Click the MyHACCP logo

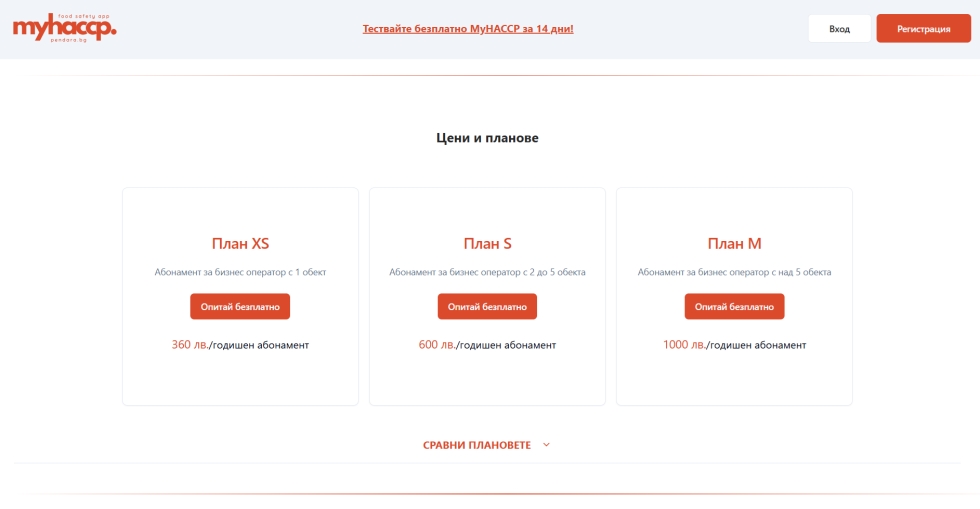[64, 27]
